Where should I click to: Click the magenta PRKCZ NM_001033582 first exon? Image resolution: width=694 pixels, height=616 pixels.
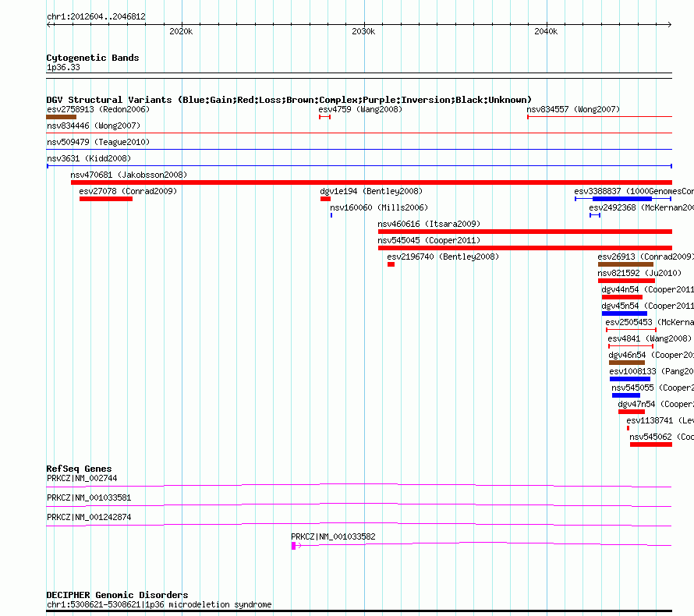pyautogui.click(x=293, y=546)
